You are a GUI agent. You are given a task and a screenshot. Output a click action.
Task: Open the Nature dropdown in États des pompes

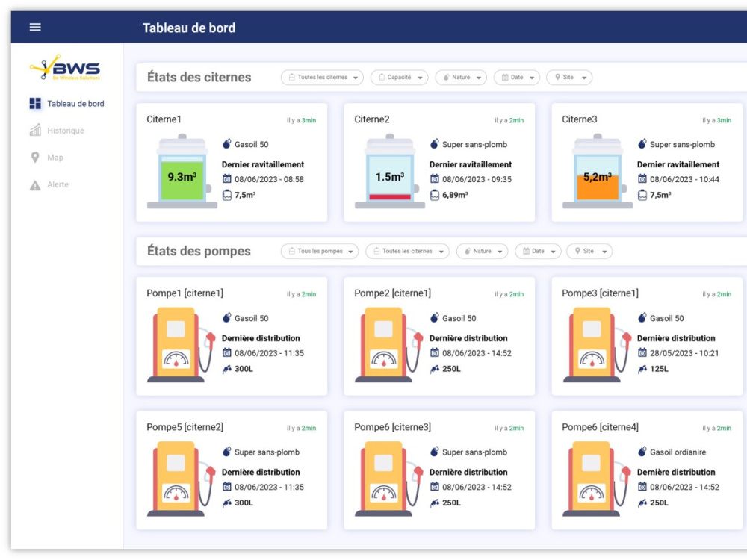(482, 251)
